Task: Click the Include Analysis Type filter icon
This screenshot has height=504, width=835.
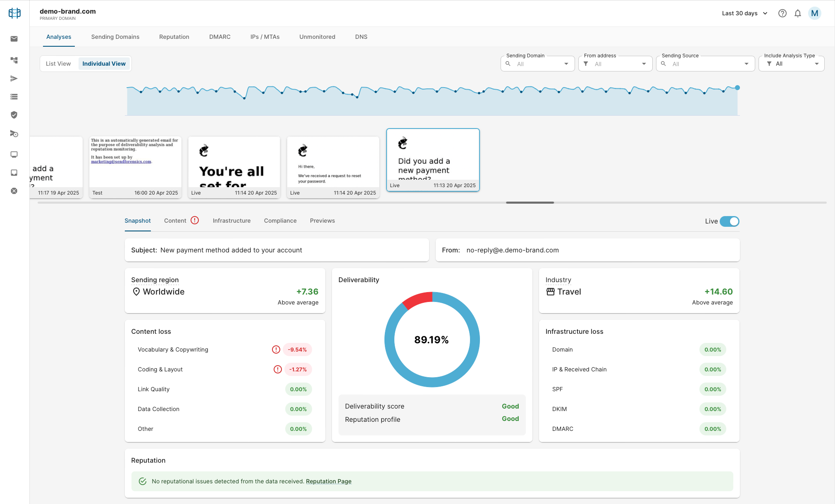Action: click(x=769, y=64)
